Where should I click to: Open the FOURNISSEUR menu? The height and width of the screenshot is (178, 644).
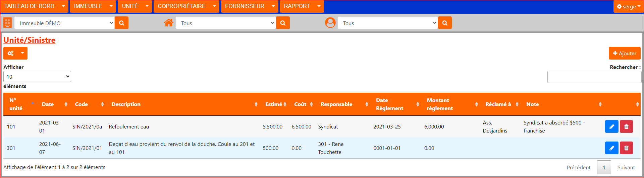(x=249, y=6)
